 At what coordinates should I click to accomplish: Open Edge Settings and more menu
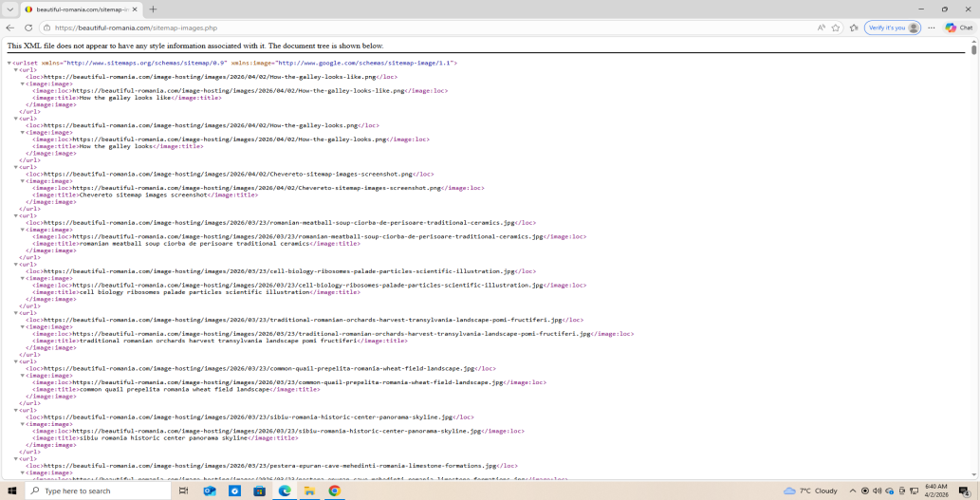932,28
